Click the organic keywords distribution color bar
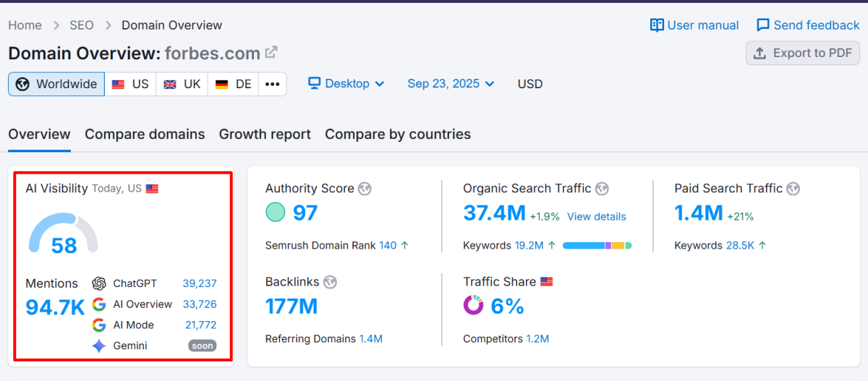 tap(597, 246)
